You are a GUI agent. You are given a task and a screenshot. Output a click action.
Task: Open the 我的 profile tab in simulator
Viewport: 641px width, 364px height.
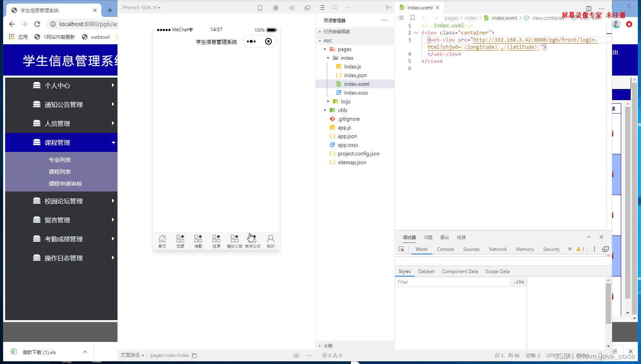[271, 241]
